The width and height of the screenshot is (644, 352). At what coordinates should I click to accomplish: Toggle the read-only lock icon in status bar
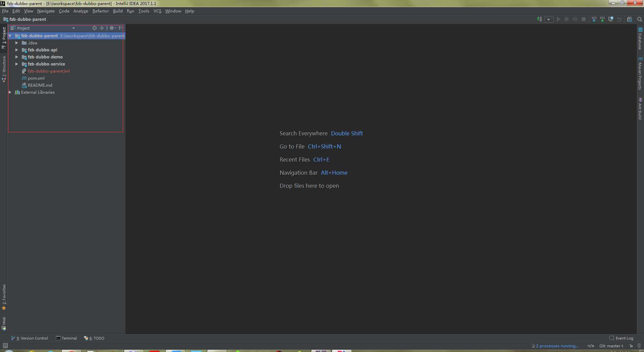click(631, 346)
